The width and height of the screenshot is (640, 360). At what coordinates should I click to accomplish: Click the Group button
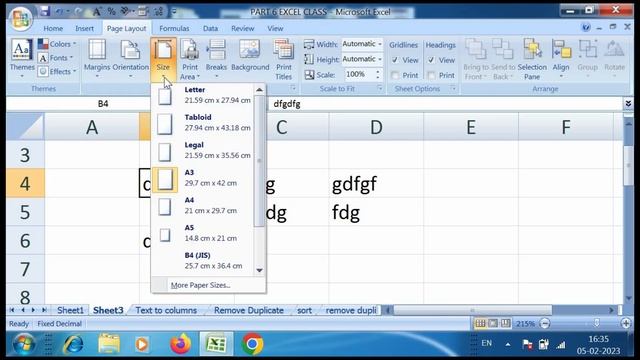tap(587, 59)
